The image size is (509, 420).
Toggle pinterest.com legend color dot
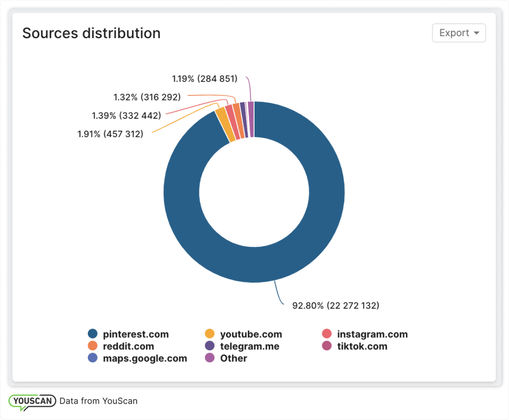point(93,334)
